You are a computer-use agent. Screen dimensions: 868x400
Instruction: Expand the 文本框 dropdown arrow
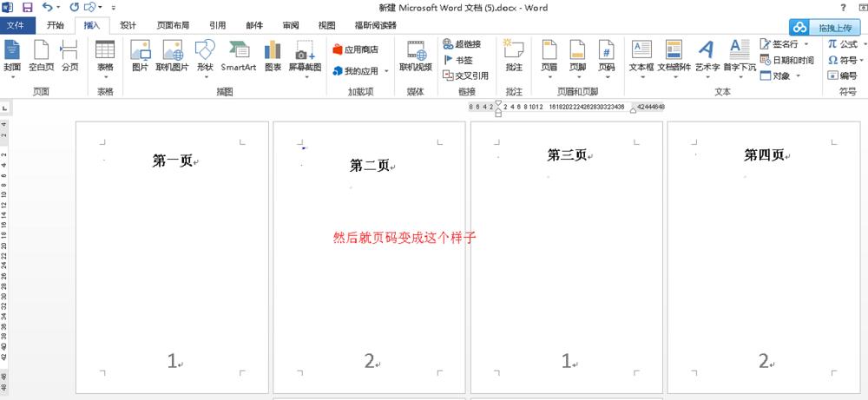[642, 77]
